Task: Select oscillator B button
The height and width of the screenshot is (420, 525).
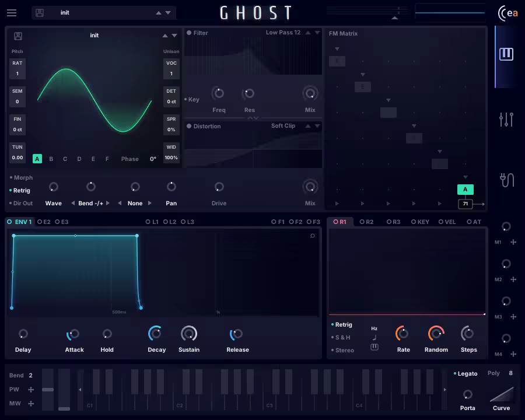Action: pyautogui.click(x=51, y=159)
